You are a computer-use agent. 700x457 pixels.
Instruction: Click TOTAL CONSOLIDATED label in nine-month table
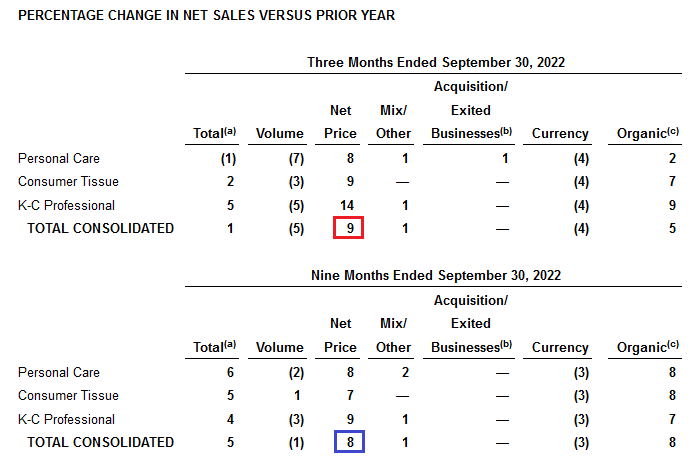tap(100, 442)
